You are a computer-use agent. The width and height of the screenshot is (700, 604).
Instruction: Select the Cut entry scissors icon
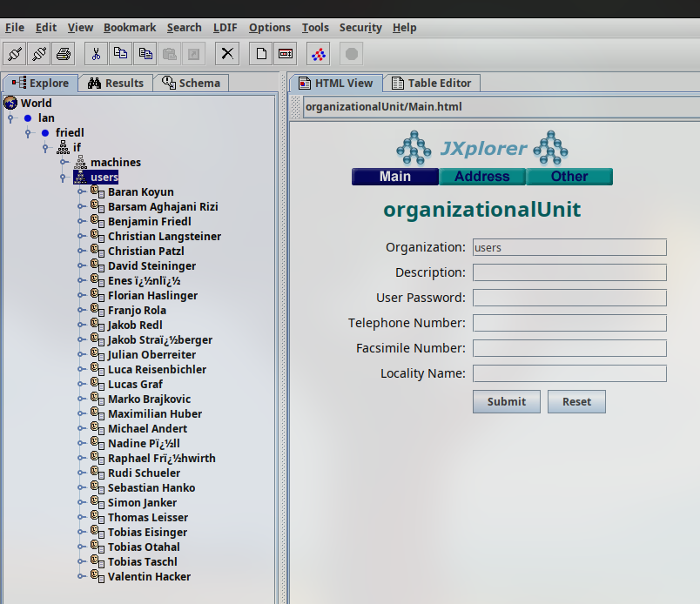pos(98,53)
